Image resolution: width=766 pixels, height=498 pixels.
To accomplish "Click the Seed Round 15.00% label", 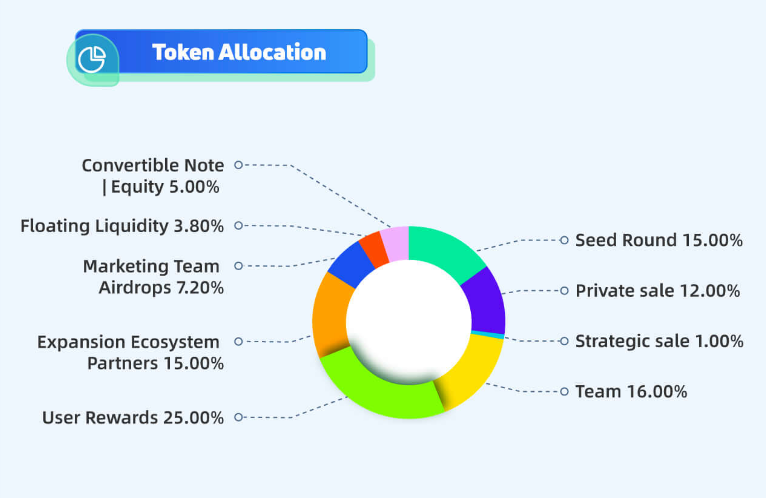I will (659, 240).
